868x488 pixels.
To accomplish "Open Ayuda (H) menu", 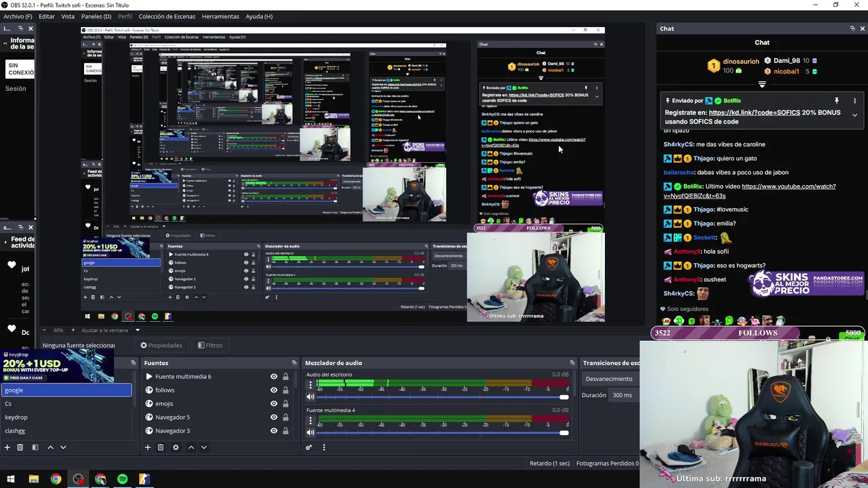I will pyautogui.click(x=259, y=16).
